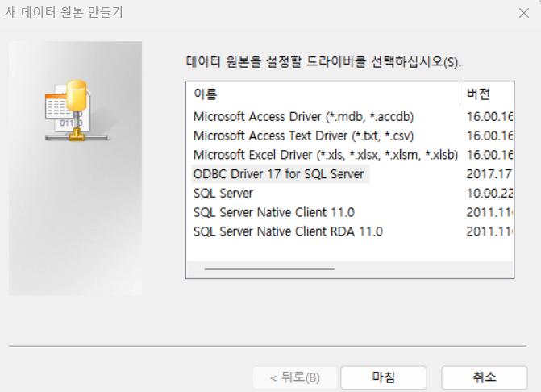This screenshot has width=541, height=392.
Task: Click the 마침 button
Action: (x=384, y=377)
